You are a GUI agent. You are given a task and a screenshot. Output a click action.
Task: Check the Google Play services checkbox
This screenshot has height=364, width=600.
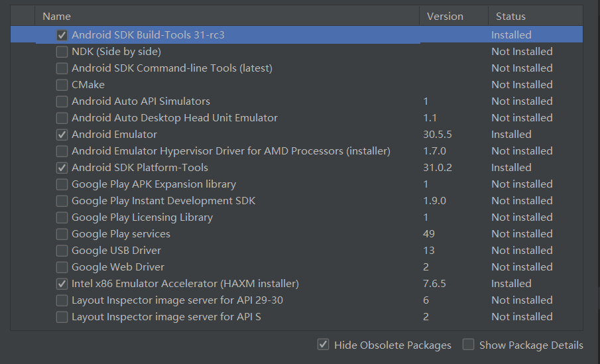pos(62,234)
